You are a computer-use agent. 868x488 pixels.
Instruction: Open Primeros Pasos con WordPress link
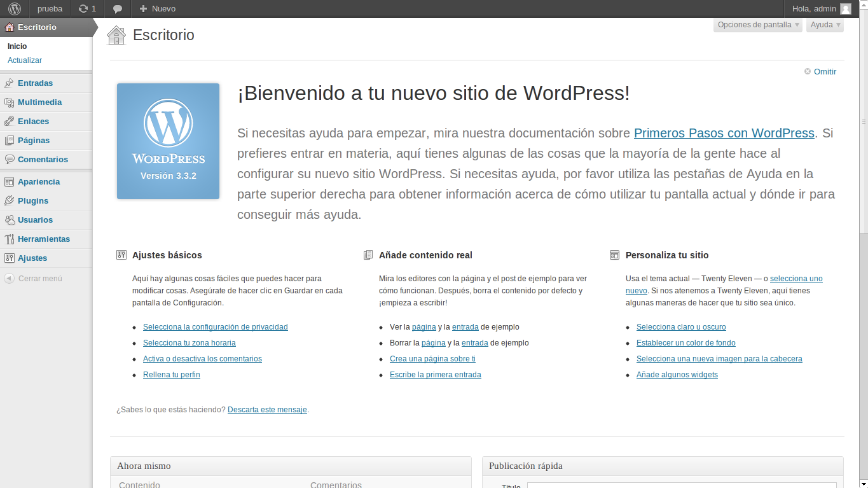pos(724,133)
